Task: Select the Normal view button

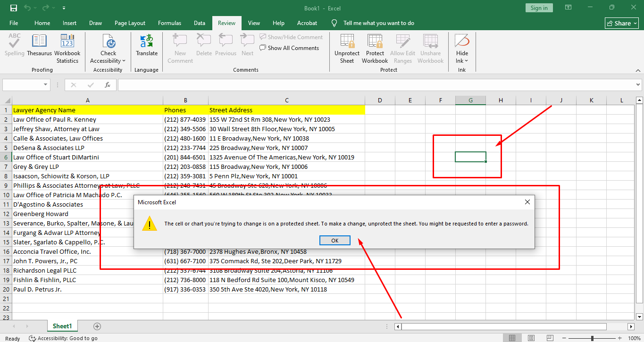Action: [512, 338]
